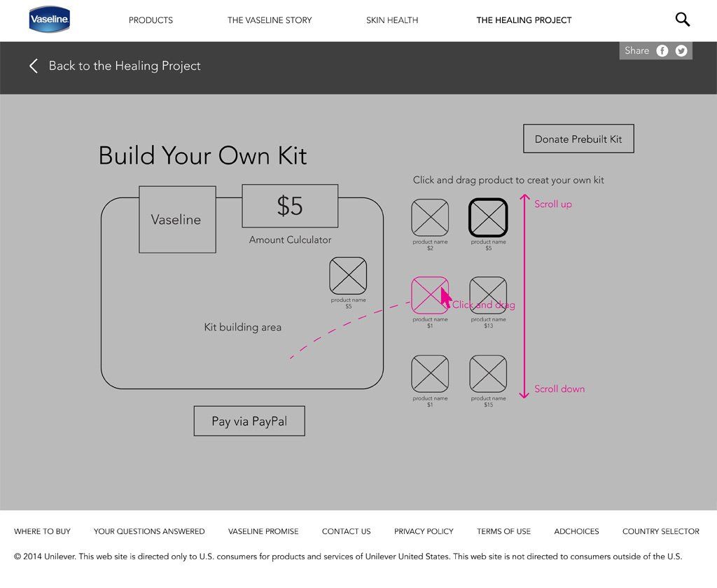Go to SKIN HEALTH menu
The width and height of the screenshot is (717, 588).
point(392,20)
